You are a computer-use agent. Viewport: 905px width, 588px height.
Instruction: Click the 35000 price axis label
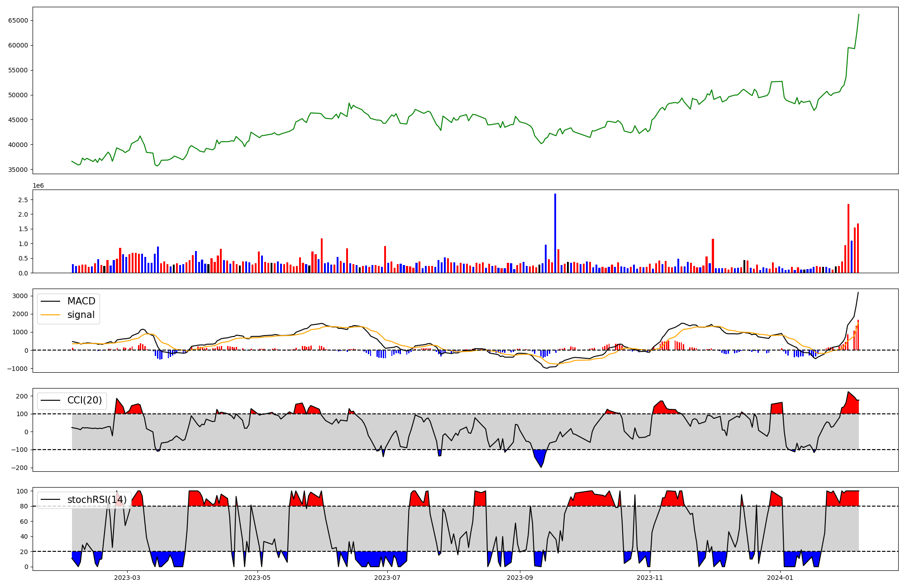coord(18,170)
